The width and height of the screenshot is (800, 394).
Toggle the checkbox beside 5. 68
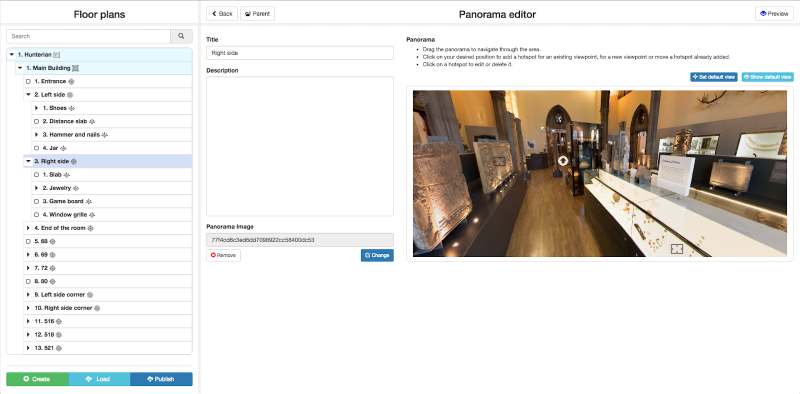28,241
